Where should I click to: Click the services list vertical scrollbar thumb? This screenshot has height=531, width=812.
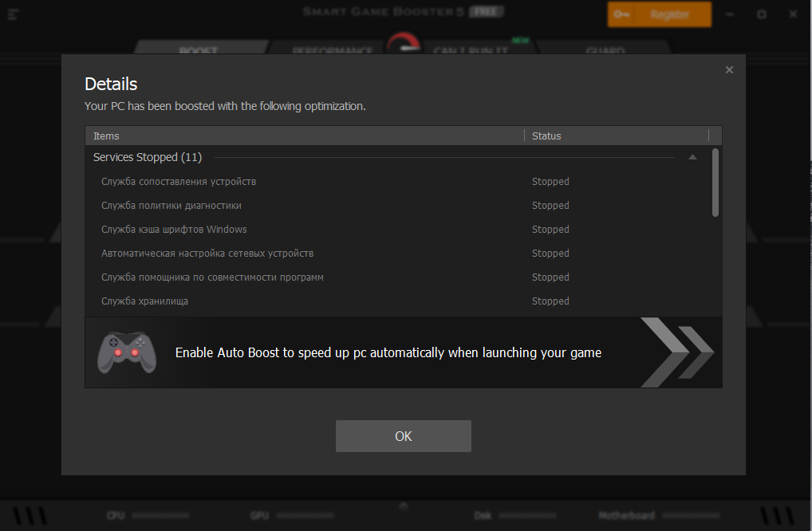(715, 182)
